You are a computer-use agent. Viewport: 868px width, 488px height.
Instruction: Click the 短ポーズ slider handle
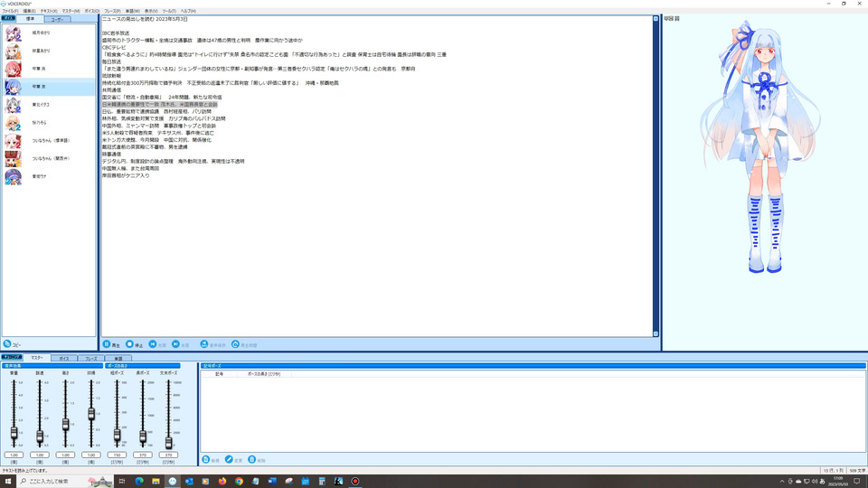click(x=117, y=436)
